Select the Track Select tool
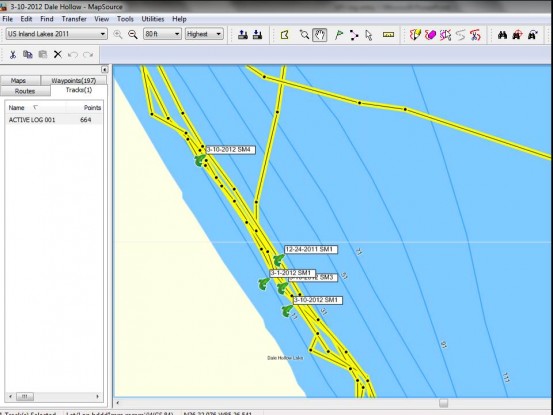Screen dimensions: 553x415 point(445,35)
